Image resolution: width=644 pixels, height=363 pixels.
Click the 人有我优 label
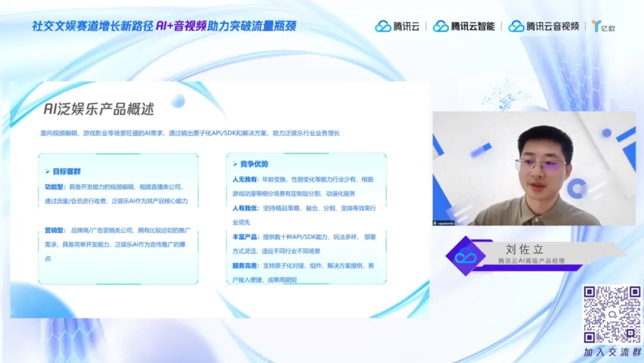[246, 208]
